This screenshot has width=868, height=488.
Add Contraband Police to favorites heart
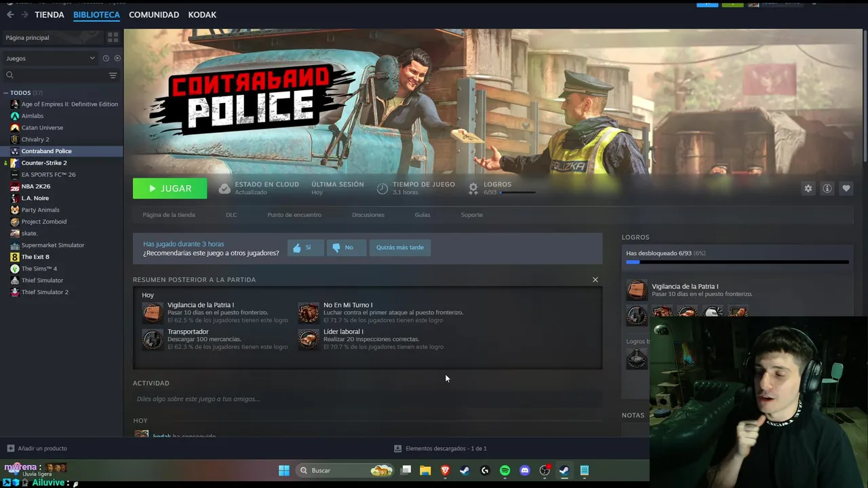[846, 188]
